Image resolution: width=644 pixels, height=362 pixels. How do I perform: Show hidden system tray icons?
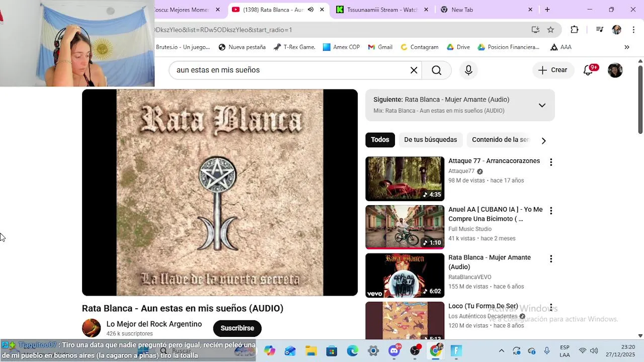pos(501,351)
